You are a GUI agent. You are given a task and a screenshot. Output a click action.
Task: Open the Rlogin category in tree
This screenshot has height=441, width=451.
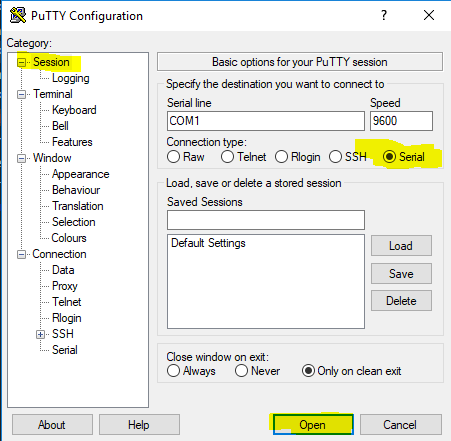pos(67,318)
